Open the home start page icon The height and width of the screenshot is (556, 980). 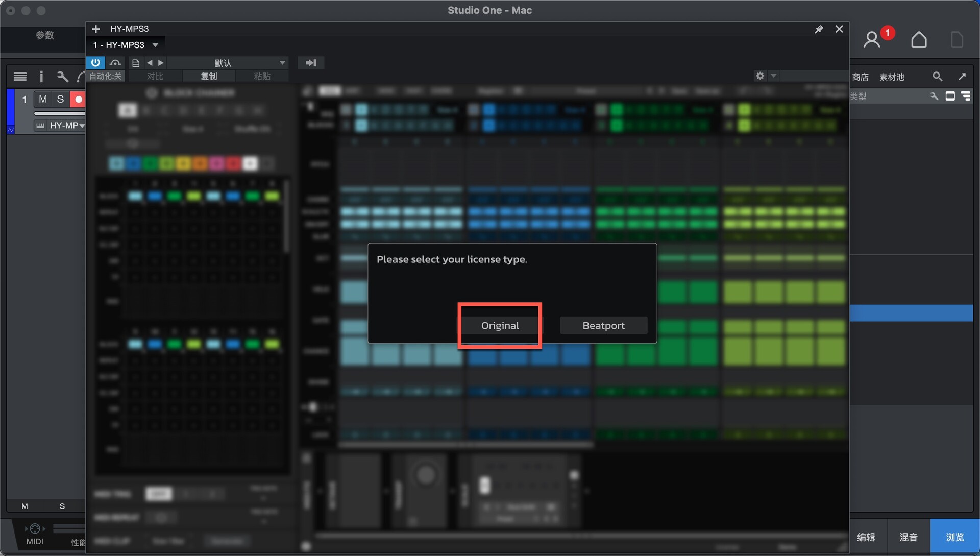(x=919, y=39)
